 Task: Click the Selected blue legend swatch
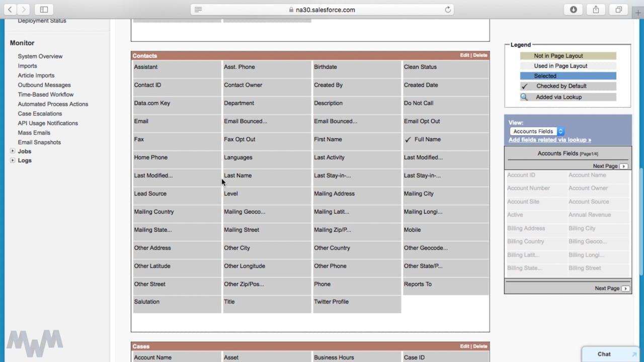568,76
